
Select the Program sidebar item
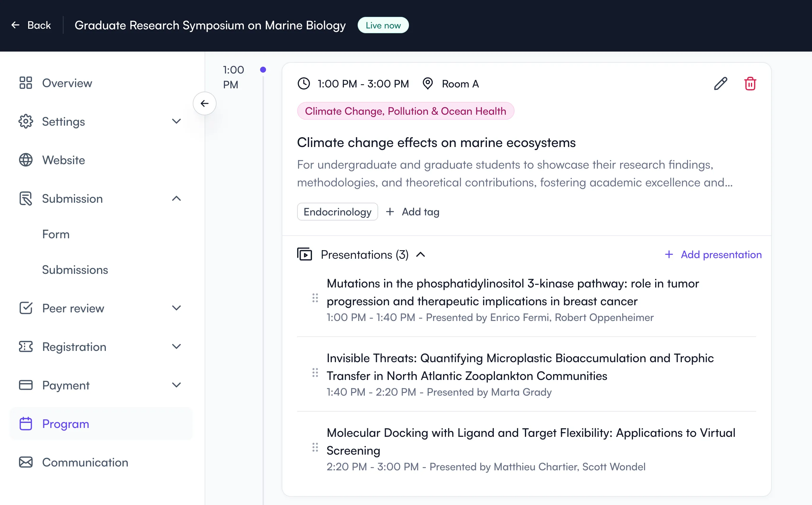point(101,424)
